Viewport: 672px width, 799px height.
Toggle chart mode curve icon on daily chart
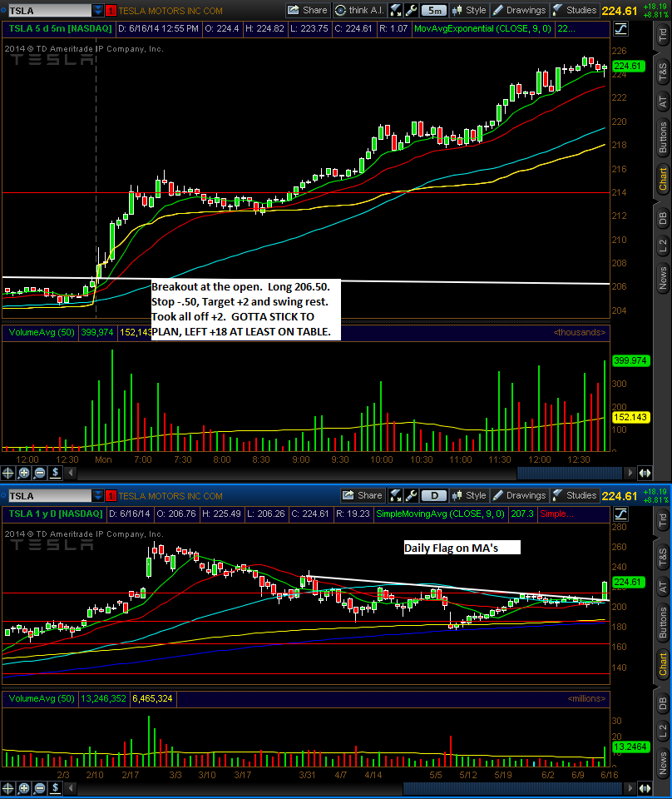[620, 514]
